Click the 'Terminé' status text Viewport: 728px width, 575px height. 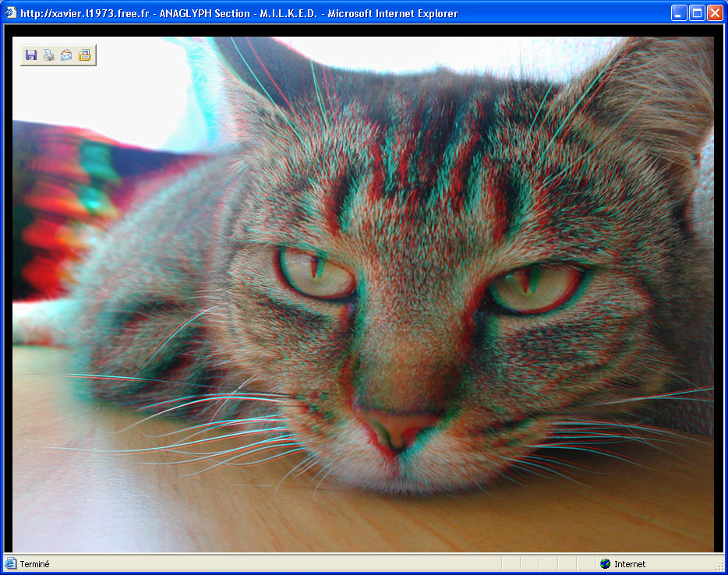34,564
